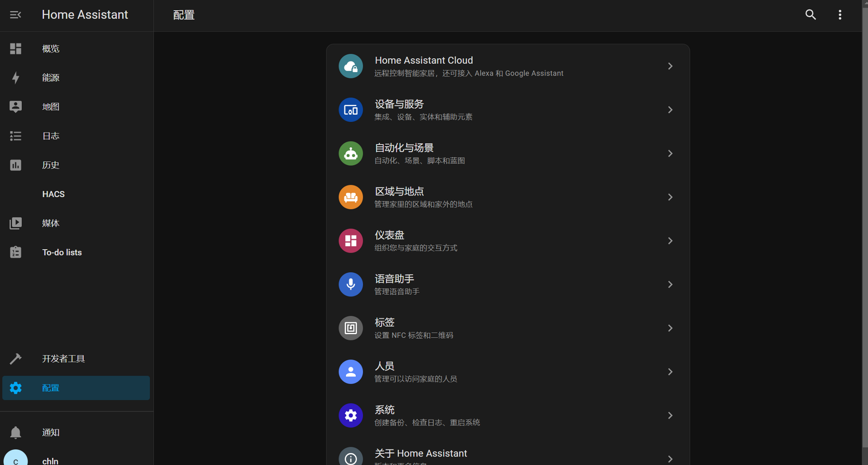Click the 创建备份、检查日志、重启系统 description
The width and height of the screenshot is (868, 465).
point(427,422)
